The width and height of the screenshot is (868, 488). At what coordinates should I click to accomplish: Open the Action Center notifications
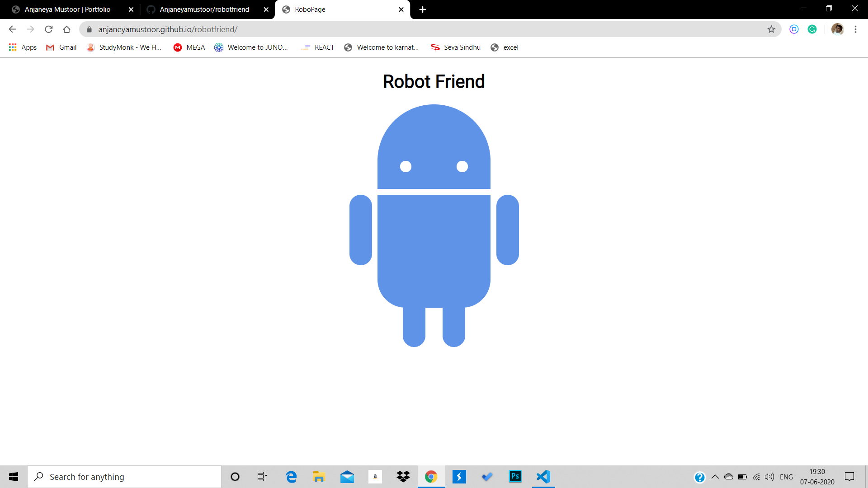849,477
